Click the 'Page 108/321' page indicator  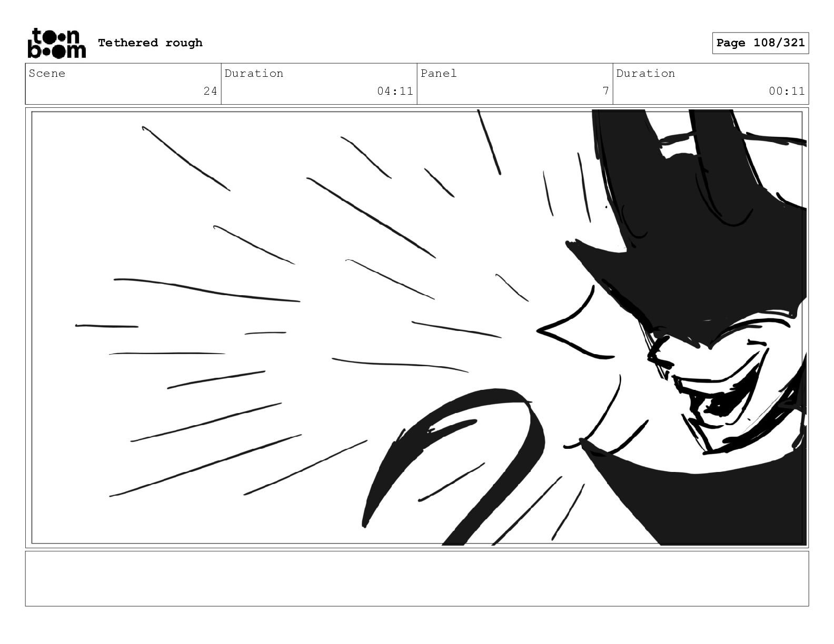point(760,43)
